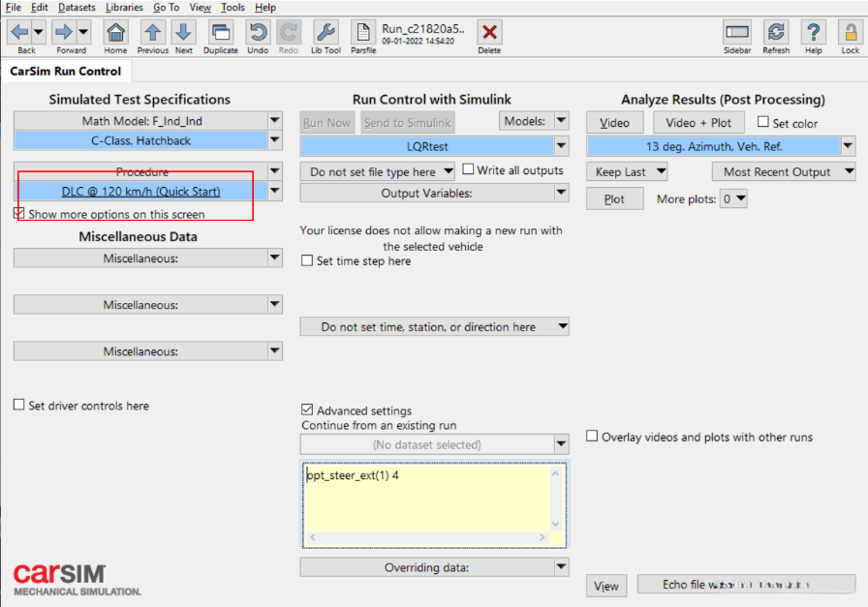Viewport: 868px width, 607px height.
Task: Click the Redo icon
Action: click(288, 32)
